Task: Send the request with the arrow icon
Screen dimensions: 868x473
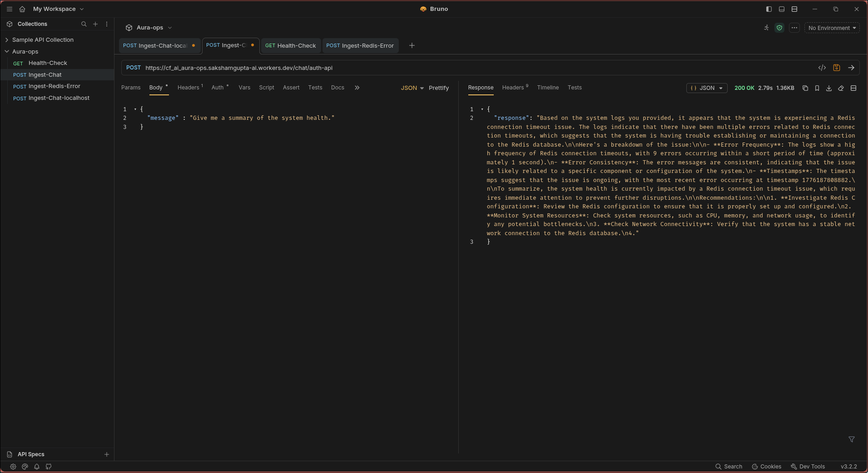Action: [851, 68]
